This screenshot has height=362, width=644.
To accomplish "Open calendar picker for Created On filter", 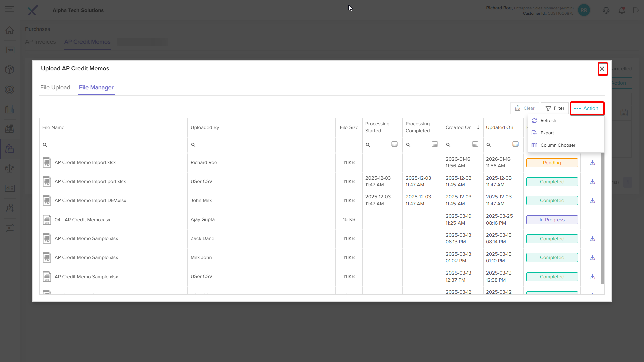I will 475,144.
